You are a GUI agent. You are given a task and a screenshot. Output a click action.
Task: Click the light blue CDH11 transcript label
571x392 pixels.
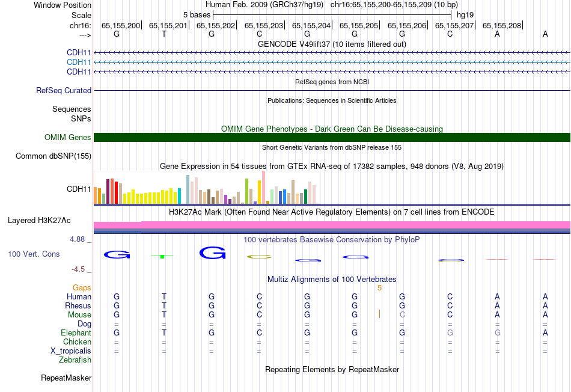(79, 63)
